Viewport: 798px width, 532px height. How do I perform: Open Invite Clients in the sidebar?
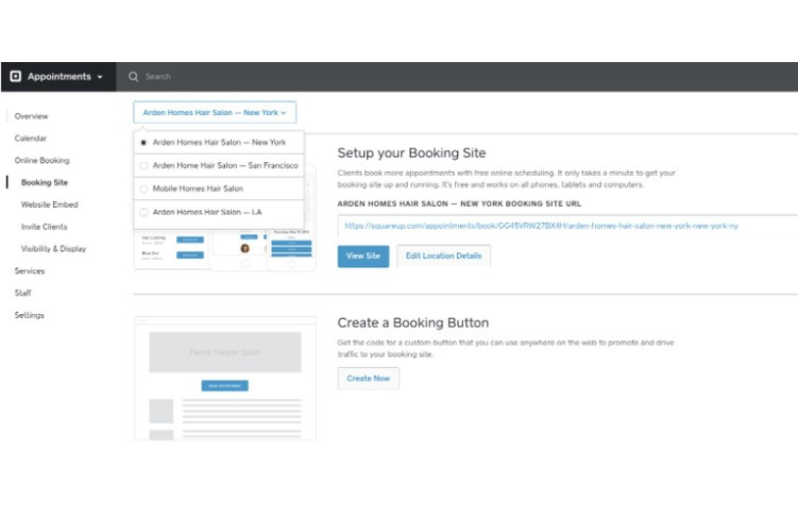coord(44,226)
